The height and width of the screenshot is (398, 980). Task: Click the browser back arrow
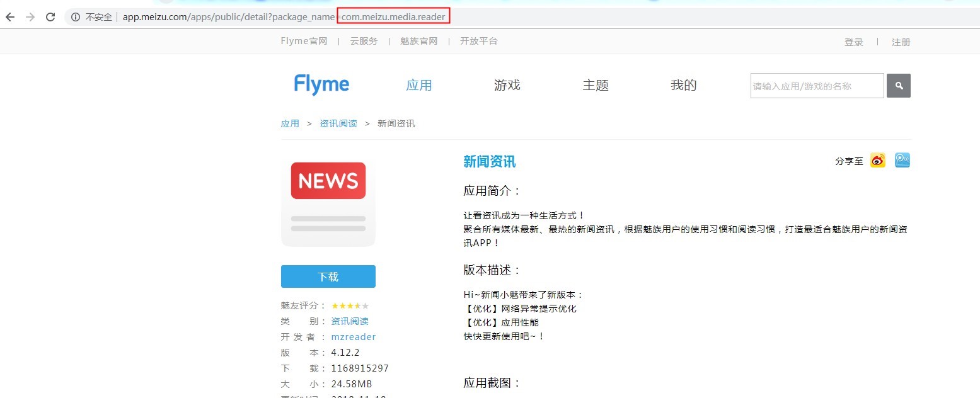tap(10, 17)
